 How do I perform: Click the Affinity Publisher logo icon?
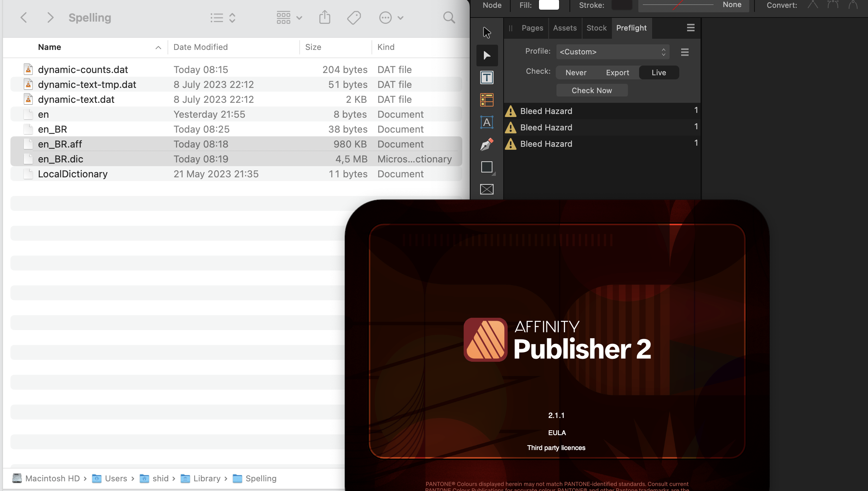(485, 339)
